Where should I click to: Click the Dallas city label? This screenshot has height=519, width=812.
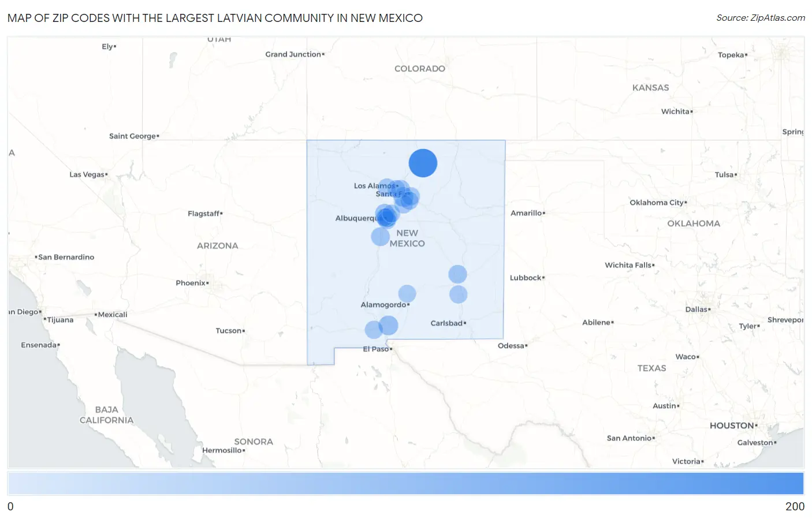[696, 309]
